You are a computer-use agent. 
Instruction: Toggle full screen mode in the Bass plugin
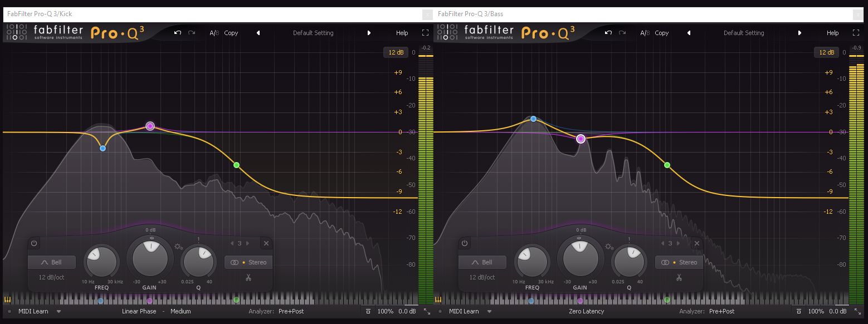click(856, 33)
